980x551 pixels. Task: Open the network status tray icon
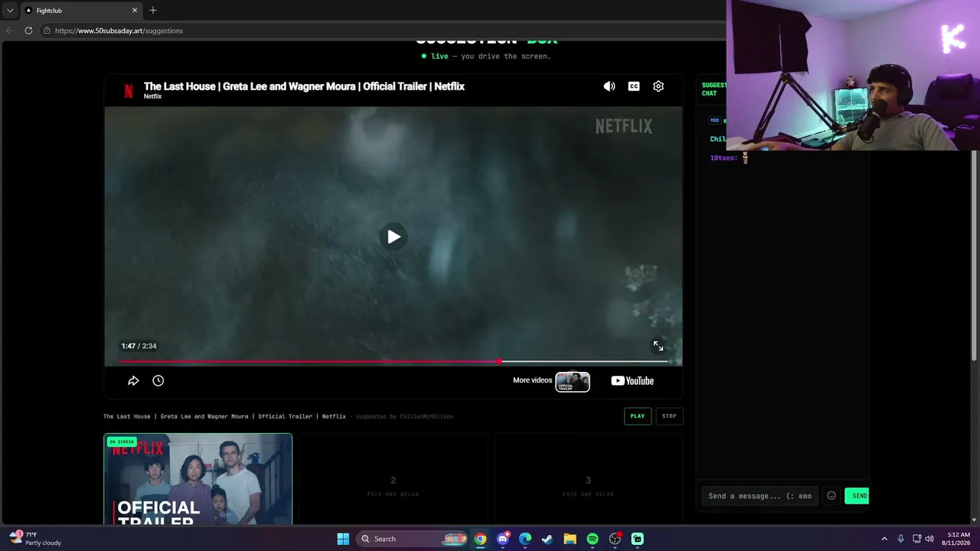[x=916, y=539]
